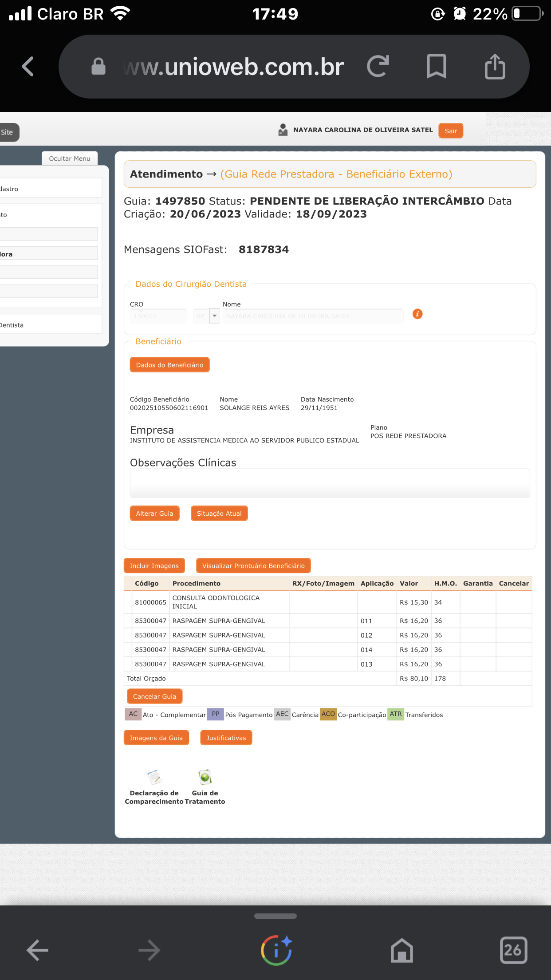The image size is (551, 980).
Task: Click the CRO number field 150012
Action: tap(158, 316)
